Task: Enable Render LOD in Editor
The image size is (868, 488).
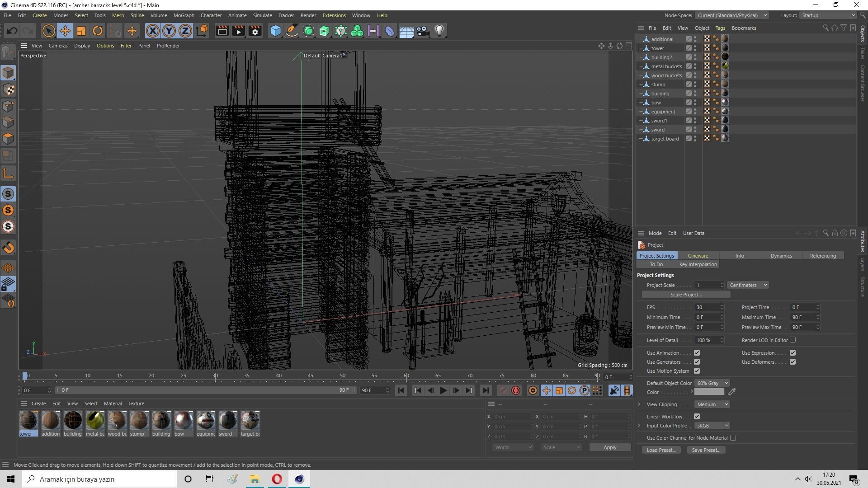Action: pos(793,340)
